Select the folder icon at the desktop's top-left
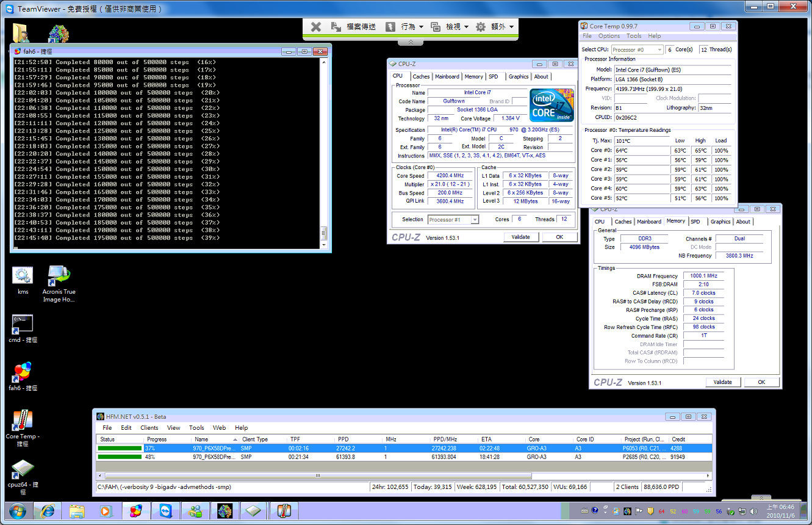 click(21, 34)
